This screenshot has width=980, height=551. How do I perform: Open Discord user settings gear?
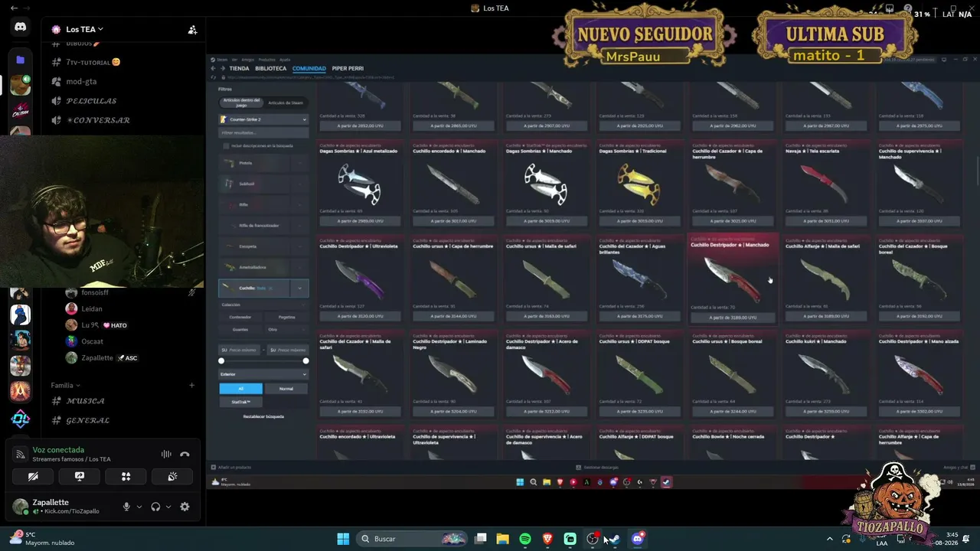click(185, 507)
